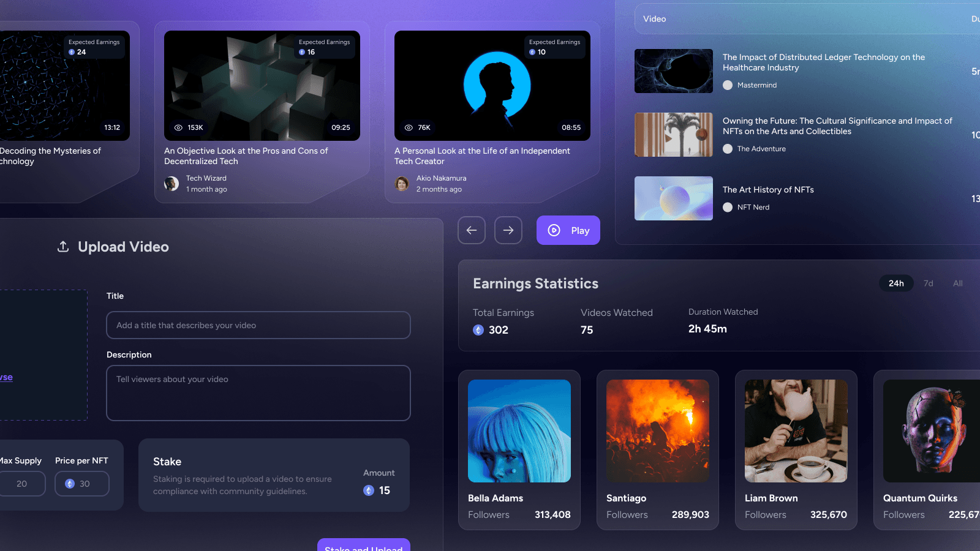Click the Earnings Statistics heading

tap(536, 283)
